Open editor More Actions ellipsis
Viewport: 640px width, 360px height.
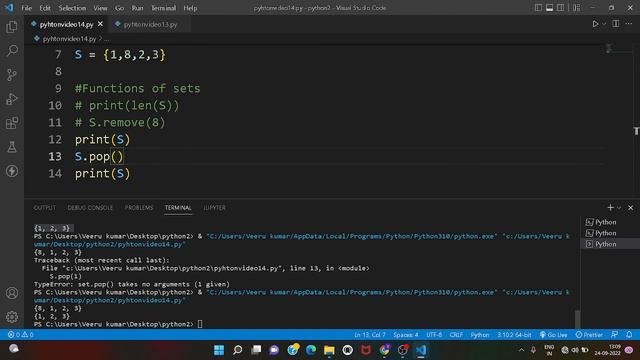point(629,24)
